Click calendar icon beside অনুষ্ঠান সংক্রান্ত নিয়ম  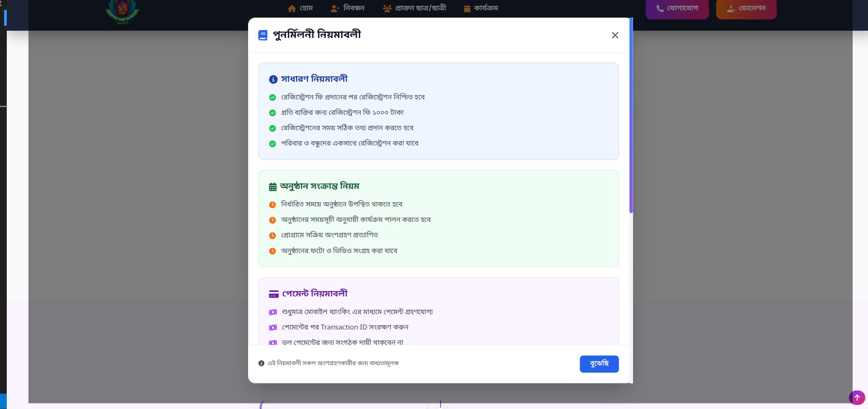coord(272,187)
